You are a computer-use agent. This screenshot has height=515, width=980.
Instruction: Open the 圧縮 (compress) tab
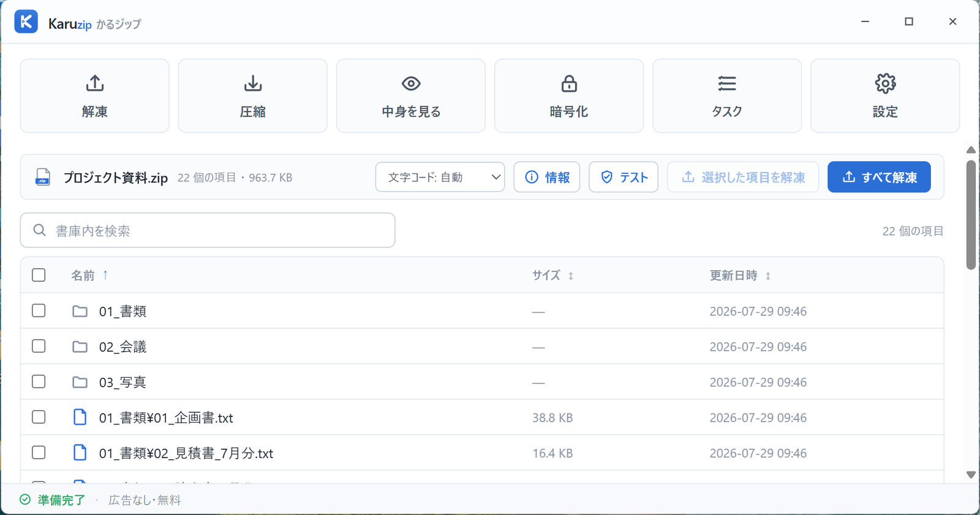point(253,96)
